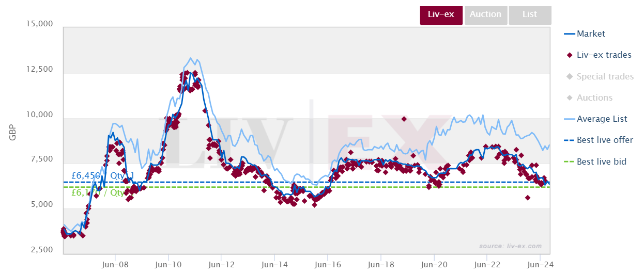Click the Special trades grey diamond icon
The width and height of the screenshot is (644, 274).
pos(569,76)
